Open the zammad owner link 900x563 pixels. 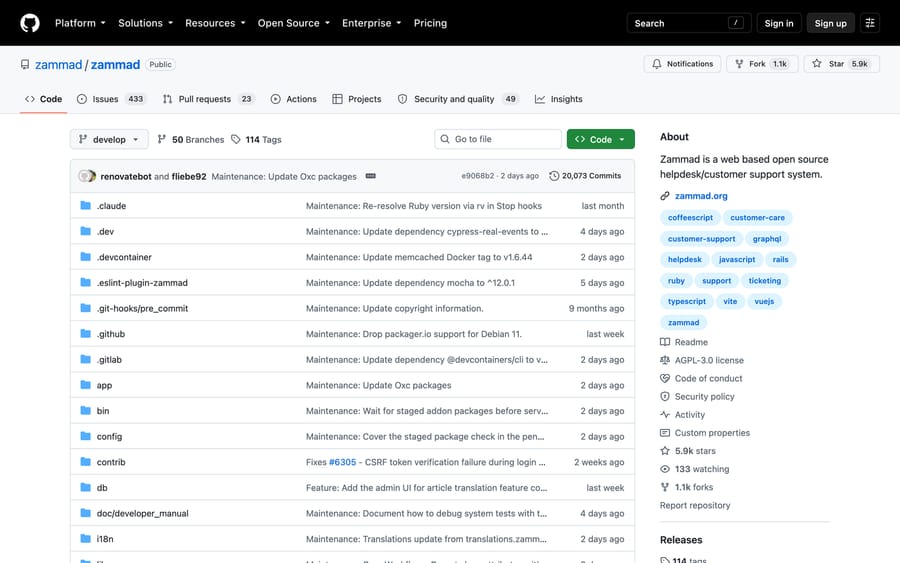tap(59, 64)
